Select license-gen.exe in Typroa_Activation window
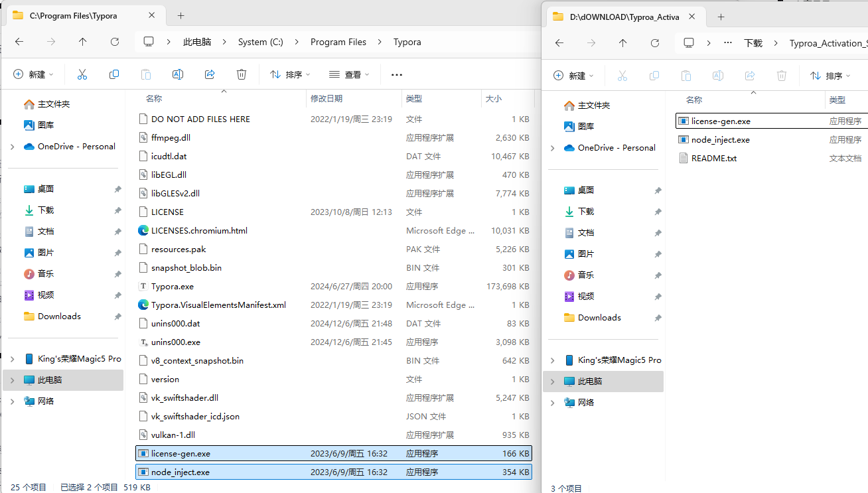 (x=772, y=121)
